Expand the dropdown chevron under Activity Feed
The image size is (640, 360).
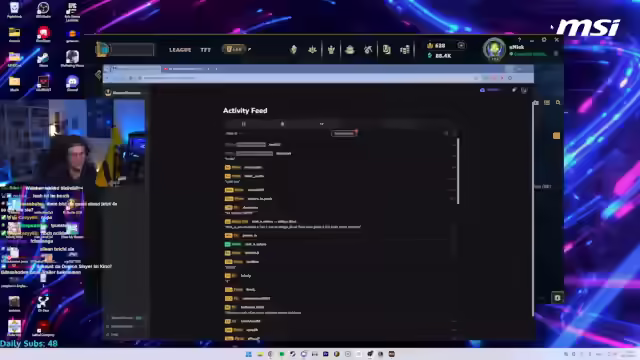322,124
